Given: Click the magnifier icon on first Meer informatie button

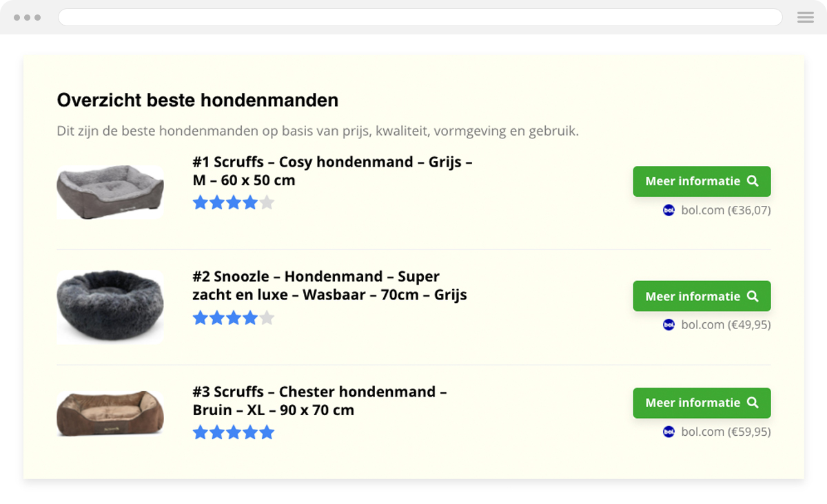Looking at the screenshot, I should click(753, 181).
